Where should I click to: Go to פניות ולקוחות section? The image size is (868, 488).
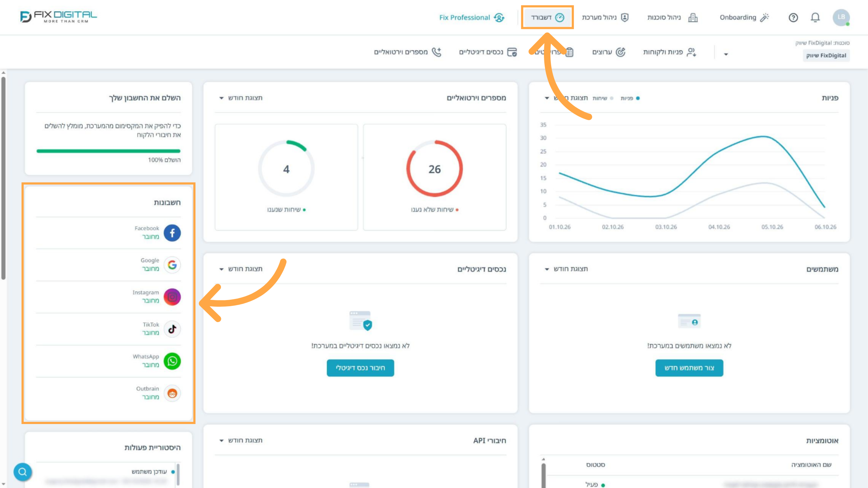tap(670, 52)
